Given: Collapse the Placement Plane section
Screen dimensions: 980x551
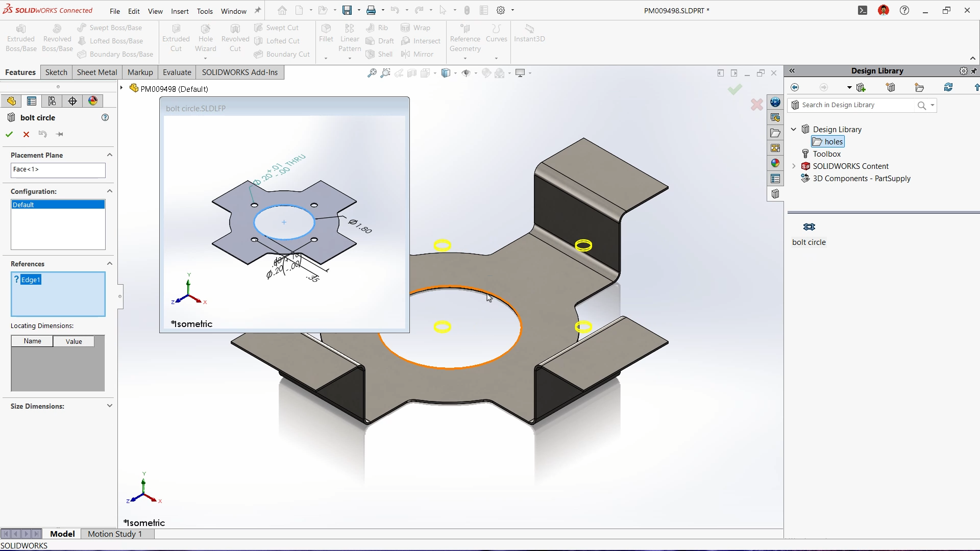Looking at the screenshot, I should [x=109, y=155].
